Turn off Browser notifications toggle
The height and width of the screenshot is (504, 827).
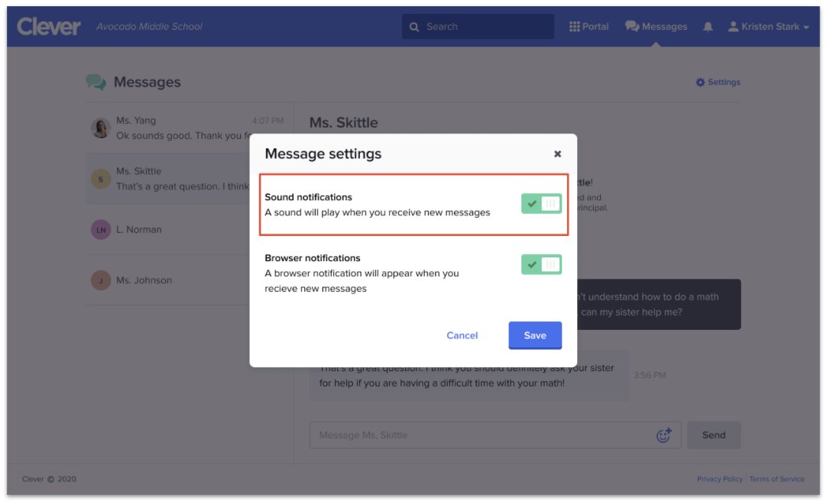pyautogui.click(x=541, y=265)
